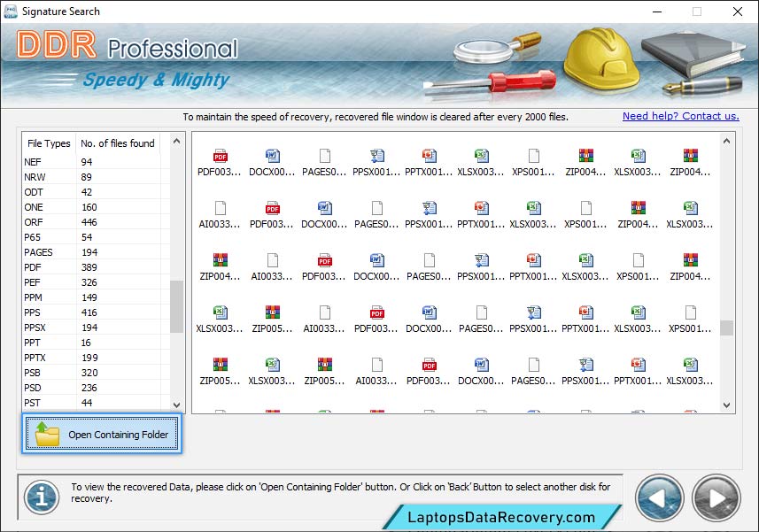Click the recovered files pane scroll up arrow
The width and height of the screenshot is (759, 532).
[x=726, y=142]
